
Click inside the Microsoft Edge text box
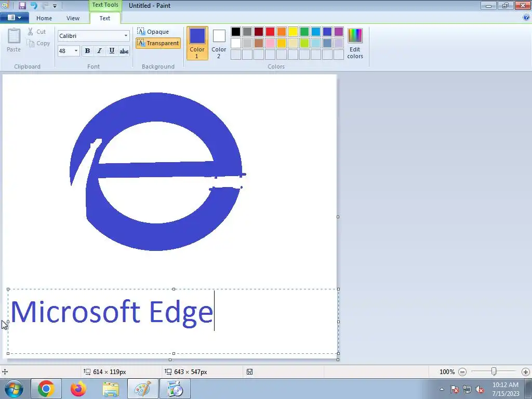pyautogui.click(x=174, y=321)
